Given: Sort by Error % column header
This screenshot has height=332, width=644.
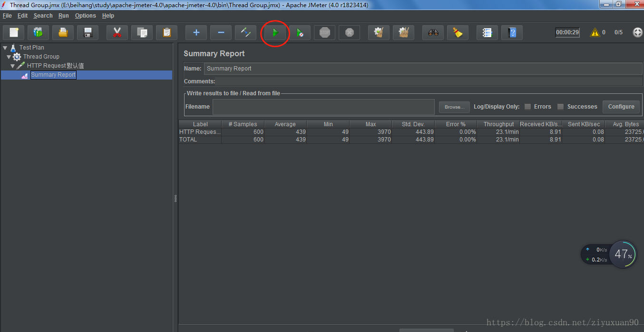Looking at the screenshot, I should (456, 124).
